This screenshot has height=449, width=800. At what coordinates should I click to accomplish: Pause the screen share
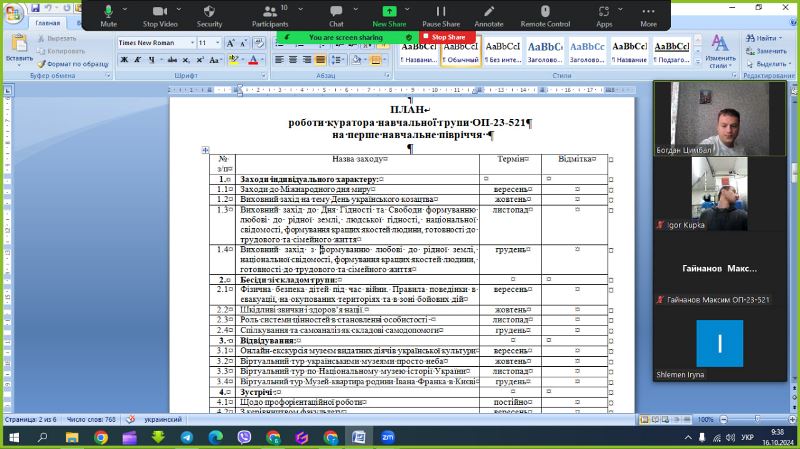(x=441, y=16)
